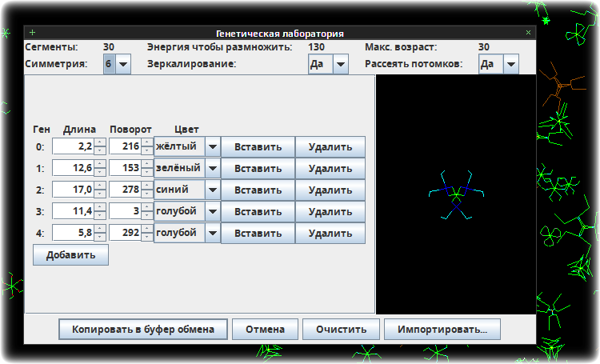Open the Рассеять потомков dropdown

[498, 64]
